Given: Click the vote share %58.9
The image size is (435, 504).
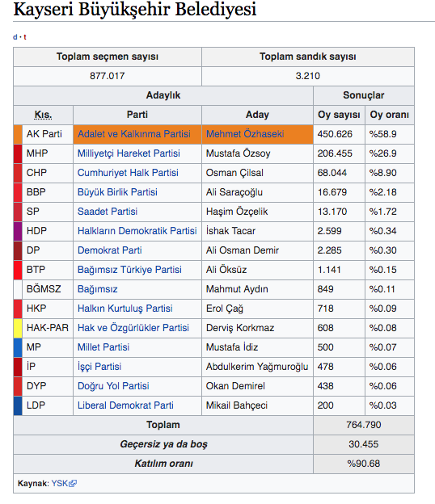Looking at the screenshot, I should [x=383, y=134].
